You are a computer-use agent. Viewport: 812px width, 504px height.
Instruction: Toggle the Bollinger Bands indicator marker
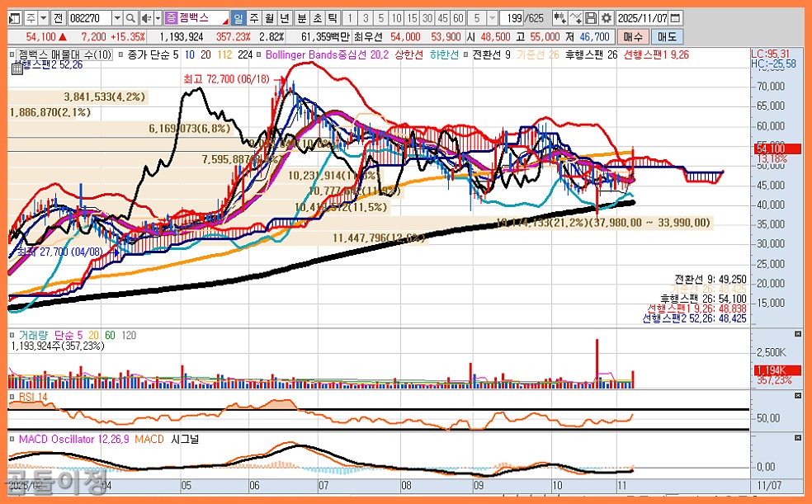pyautogui.click(x=260, y=54)
